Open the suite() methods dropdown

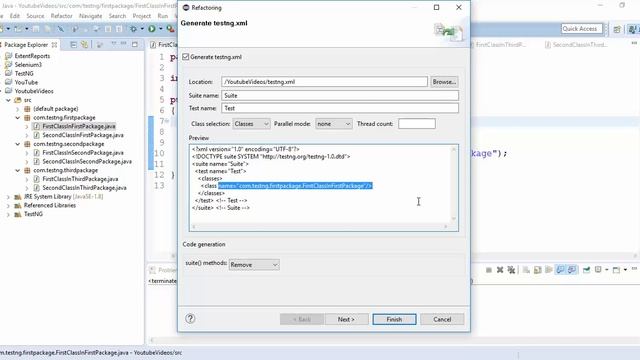254,265
